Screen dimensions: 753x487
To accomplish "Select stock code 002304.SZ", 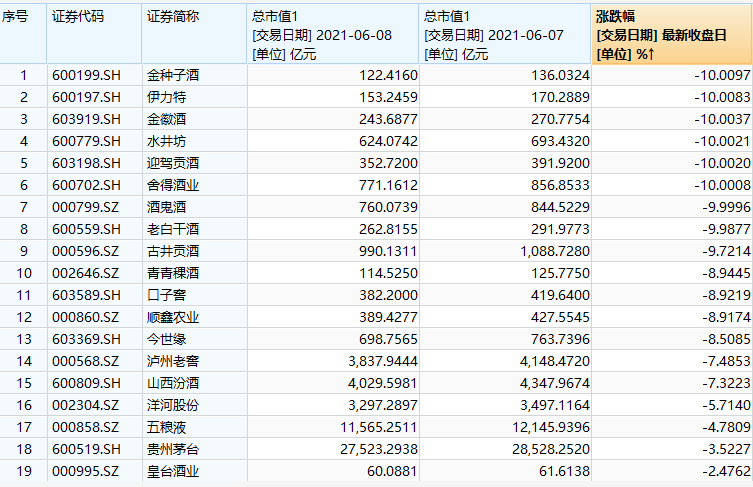I will click(85, 405).
